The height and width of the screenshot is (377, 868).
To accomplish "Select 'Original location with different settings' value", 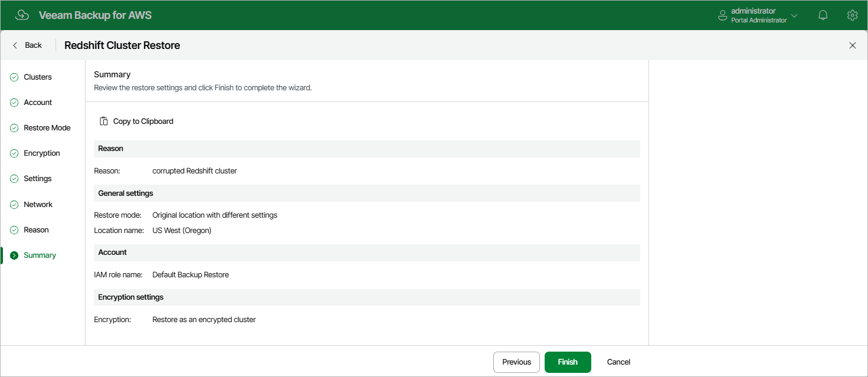I will (x=215, y=215).
